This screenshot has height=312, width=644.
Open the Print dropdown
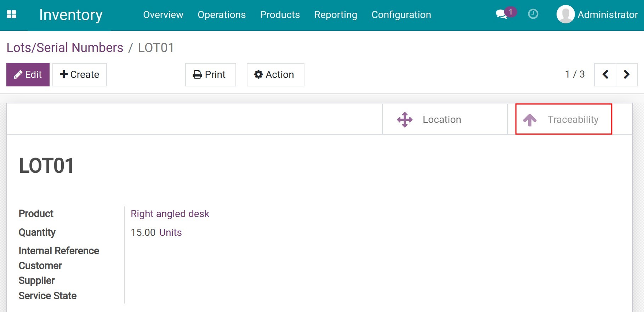point(210,75)
